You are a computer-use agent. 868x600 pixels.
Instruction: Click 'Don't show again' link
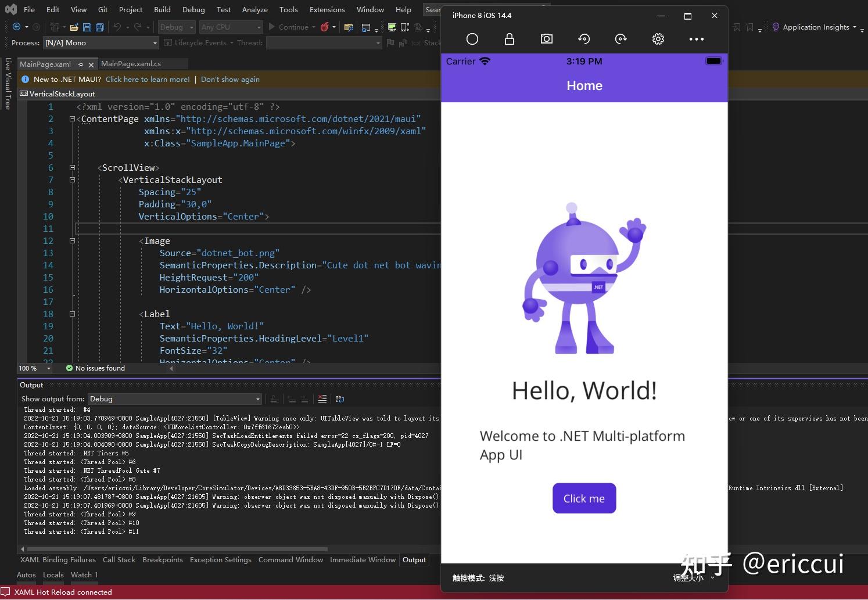coord(230,79)
